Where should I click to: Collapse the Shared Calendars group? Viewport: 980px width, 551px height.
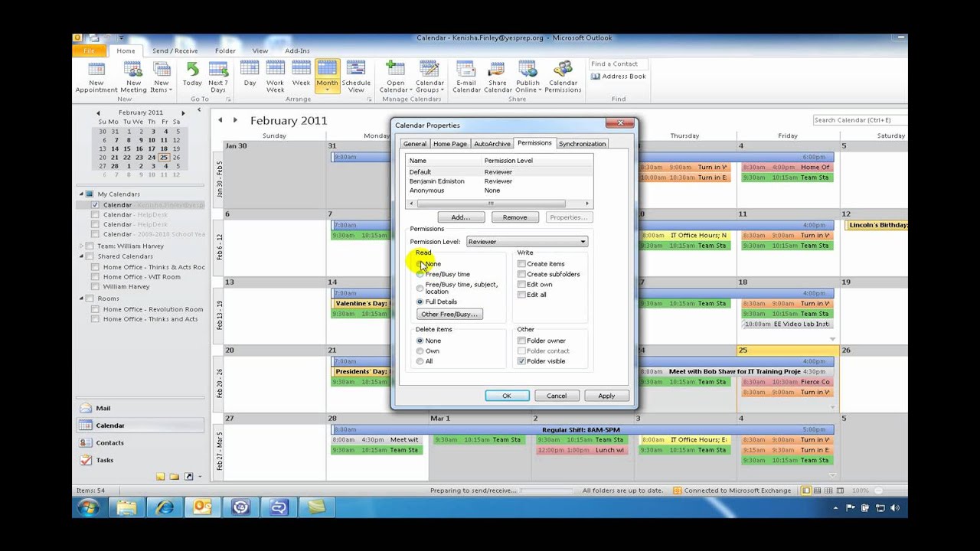pyautogui.click(x=82, y=256)
